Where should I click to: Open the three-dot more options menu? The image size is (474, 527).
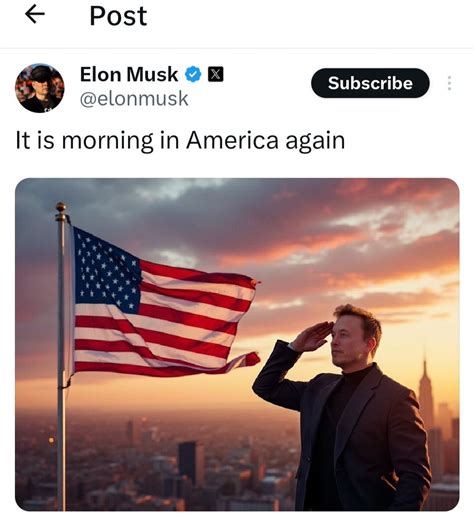point(449,83)
